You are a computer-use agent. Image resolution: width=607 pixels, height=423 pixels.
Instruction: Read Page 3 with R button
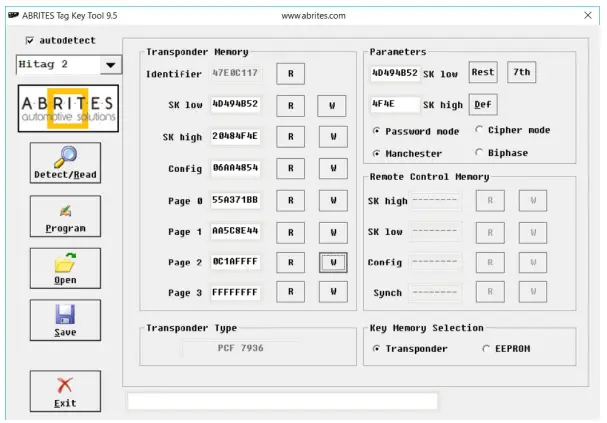click(290, 291)
